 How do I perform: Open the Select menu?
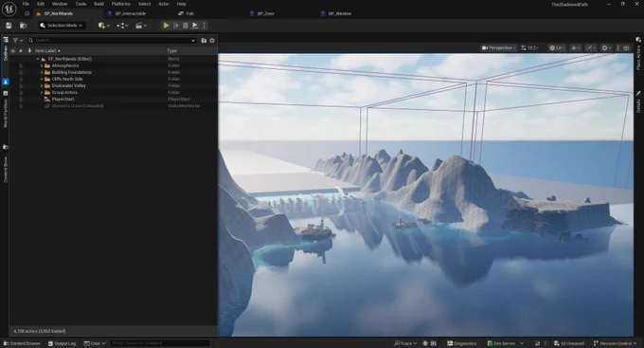[144, 4]
